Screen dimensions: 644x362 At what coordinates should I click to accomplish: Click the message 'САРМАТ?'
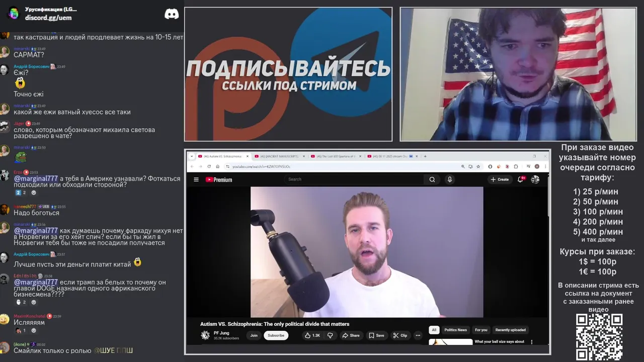(29, 55)
